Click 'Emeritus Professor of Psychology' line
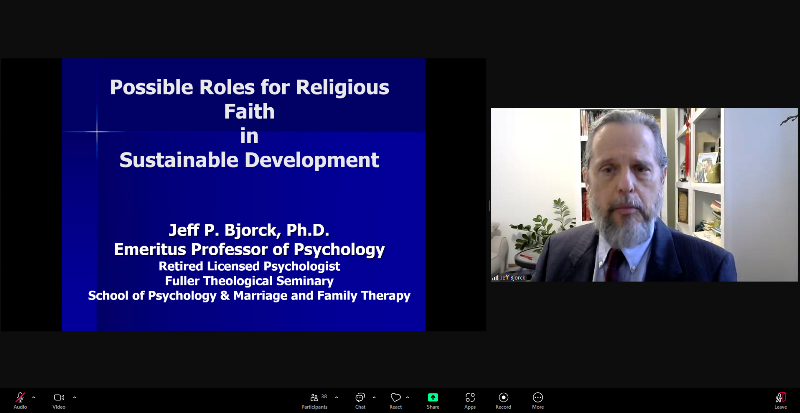The image size is (800, 413). click(249, 249)
